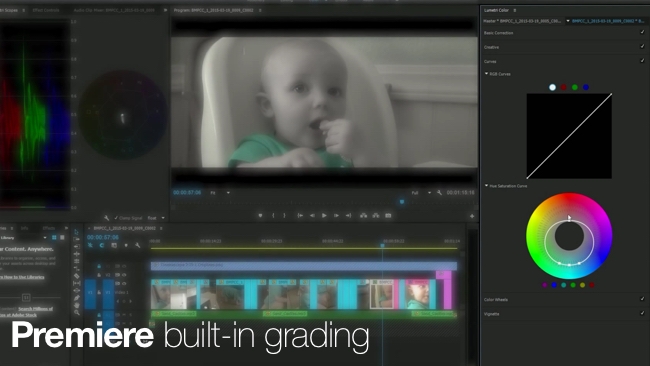Open Creative section in Lumetri
650x366 pixels.
[491, 47]
